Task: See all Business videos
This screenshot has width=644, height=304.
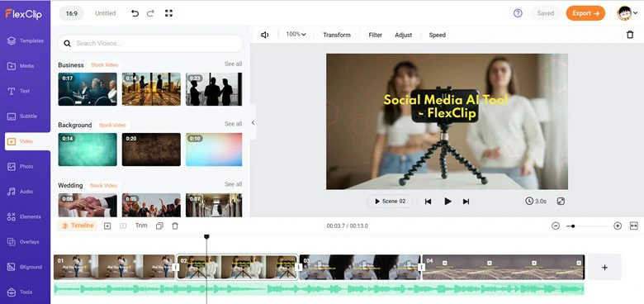Action: (233, 64)
